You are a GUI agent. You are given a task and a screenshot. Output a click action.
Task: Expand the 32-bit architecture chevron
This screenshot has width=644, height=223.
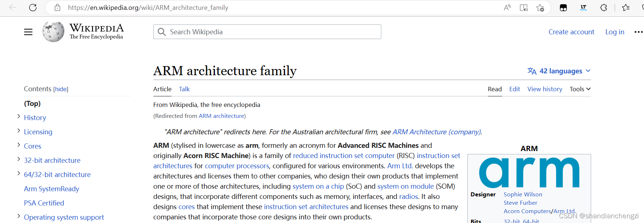(19, 159)
